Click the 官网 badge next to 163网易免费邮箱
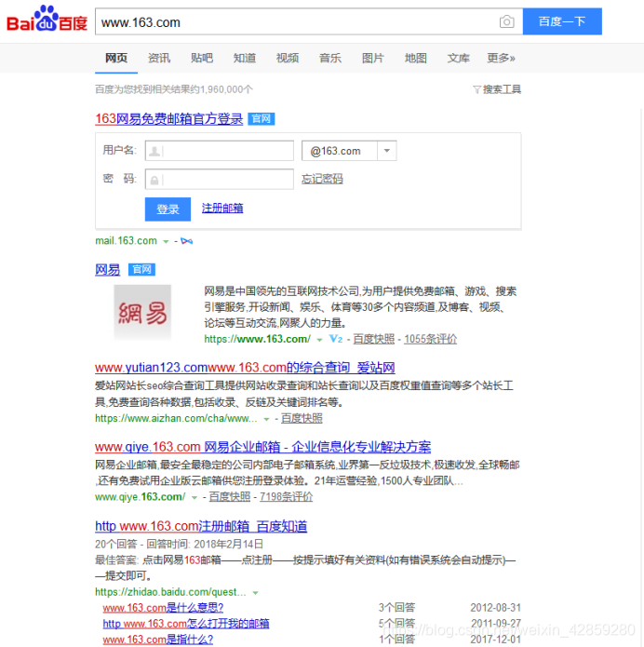 pyautogui.click(x=262, y=119)
